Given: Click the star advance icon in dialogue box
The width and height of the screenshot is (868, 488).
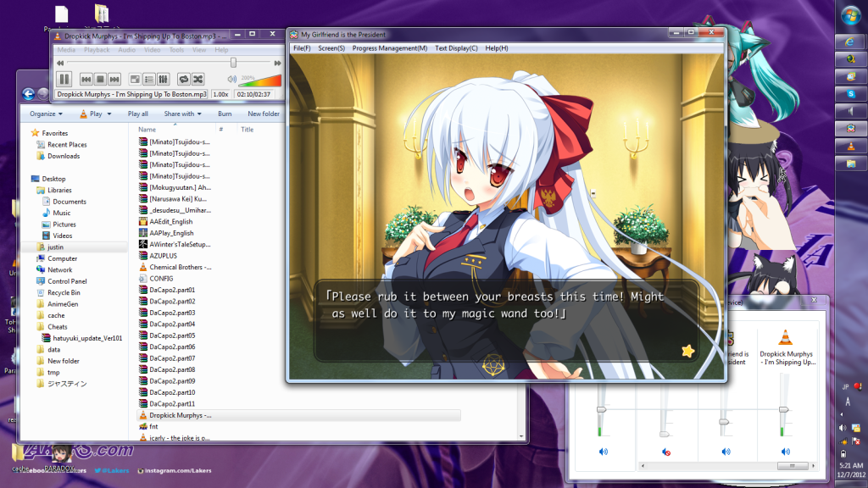Looking at the screenshot, I should tap(688, 351).
